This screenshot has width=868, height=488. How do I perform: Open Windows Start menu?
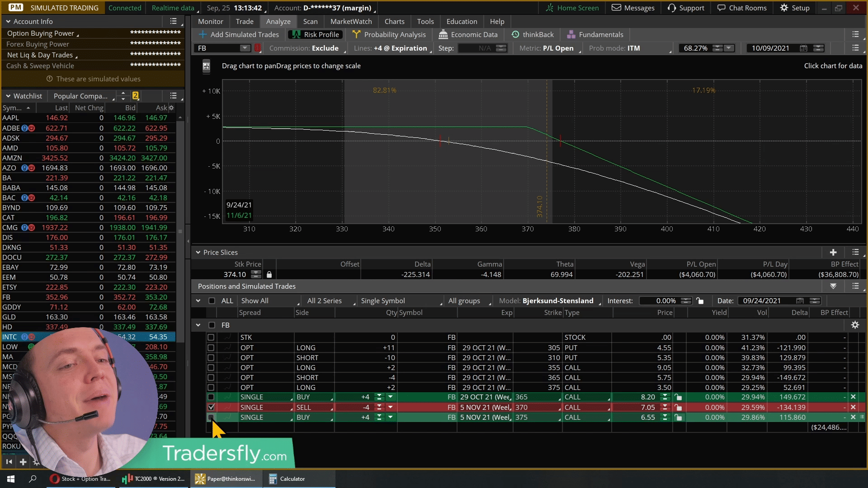(11, 479)
